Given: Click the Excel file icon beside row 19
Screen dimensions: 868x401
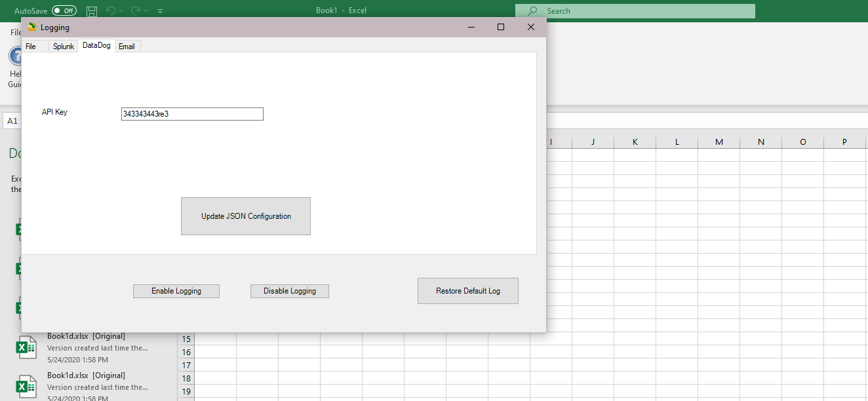Looking at the screenshot, I should (x=26, y=387).
